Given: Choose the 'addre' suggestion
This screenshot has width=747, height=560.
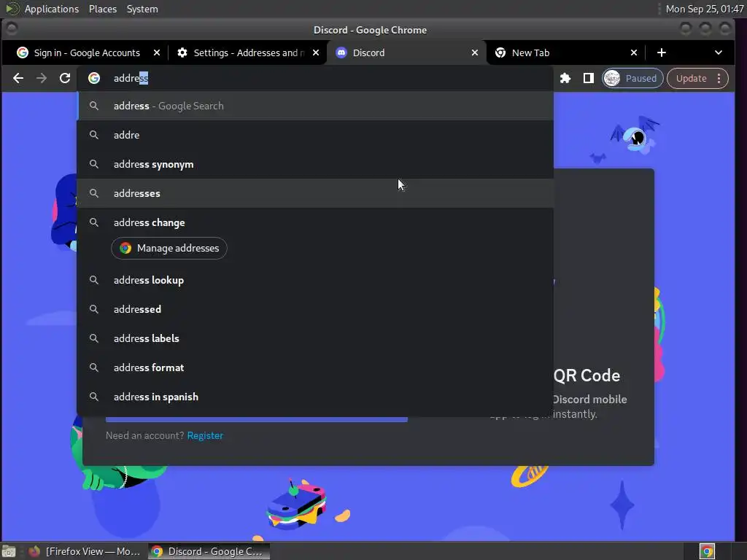Looking at the screenshot, I should click(x=315, y=135).
